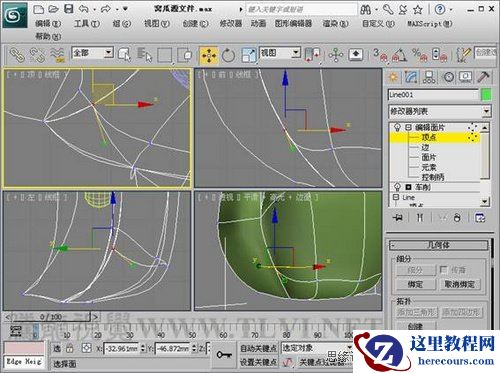Viewport: 500px width, 373px height.
Task: Click the 3ds Max application logo button
Action: tap(15, 15)
